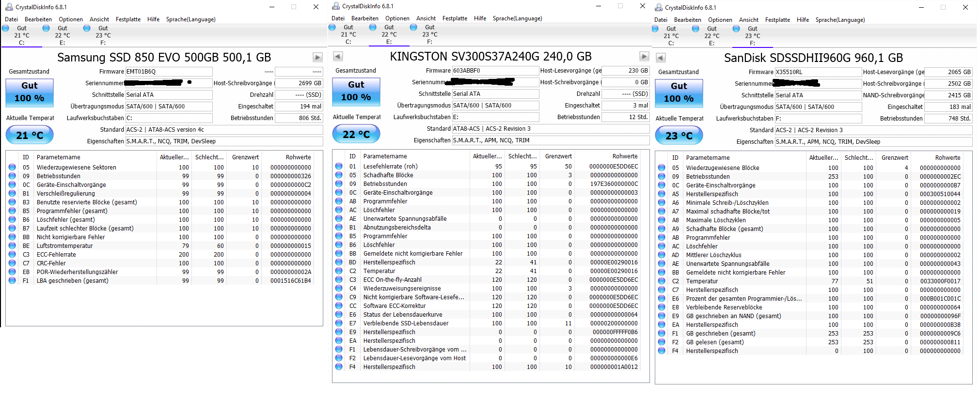The image size is (980, 398).
Task: Click raw value 0001516C61B4 in Samsung list
Action: (291, 281)
